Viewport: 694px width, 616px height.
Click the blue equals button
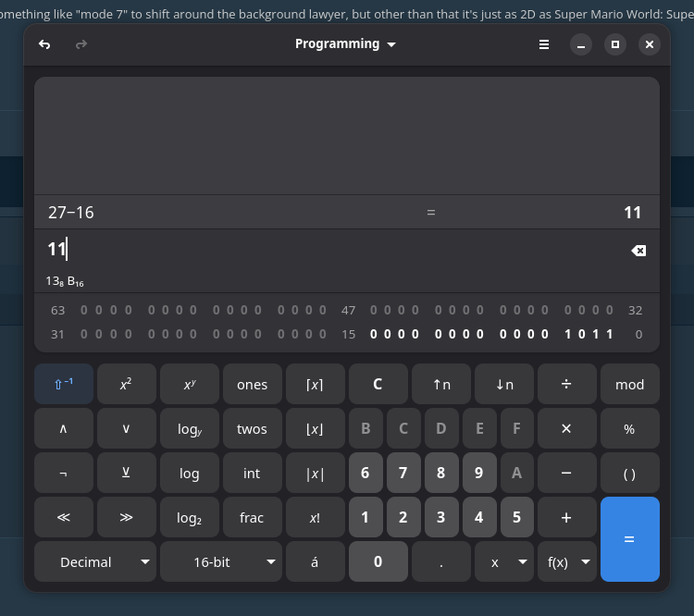point(630,539)
